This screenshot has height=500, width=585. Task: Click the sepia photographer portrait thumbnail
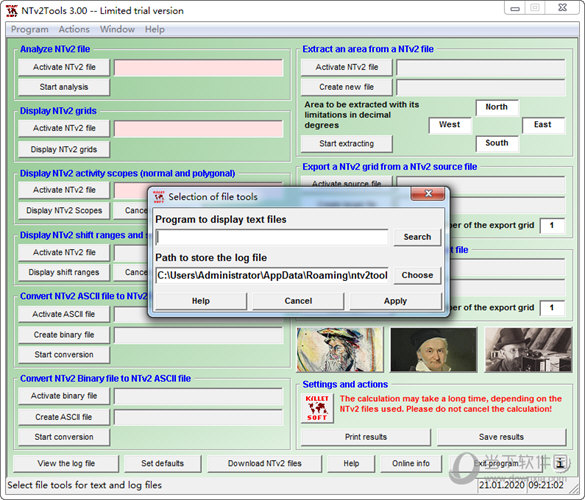[528, 350]
